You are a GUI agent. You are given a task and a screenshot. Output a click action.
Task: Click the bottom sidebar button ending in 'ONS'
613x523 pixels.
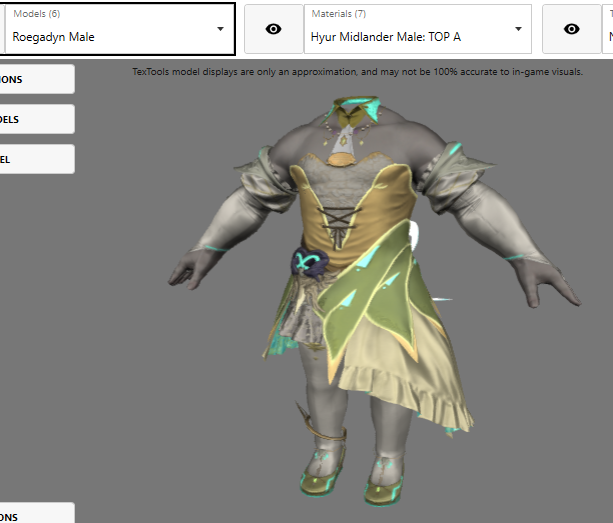pos(37,514)
